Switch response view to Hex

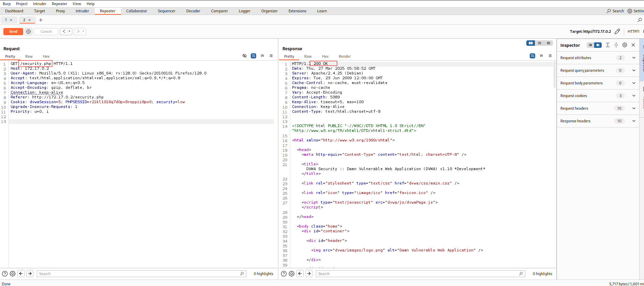[325, 56]
